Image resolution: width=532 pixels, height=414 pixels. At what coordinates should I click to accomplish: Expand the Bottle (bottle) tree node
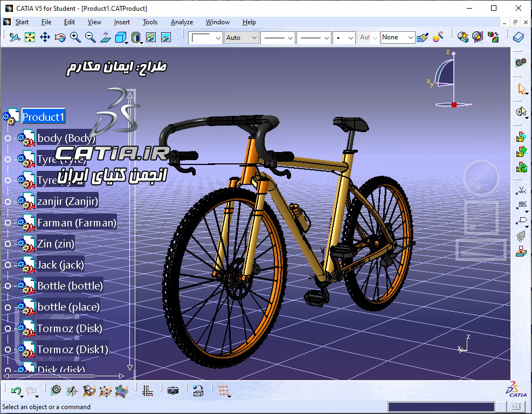8,286
